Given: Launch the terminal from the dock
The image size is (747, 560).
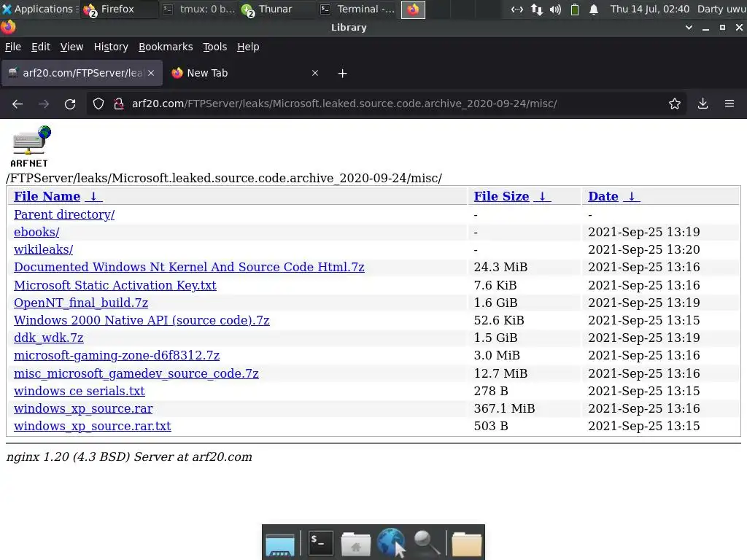Looking at the screenshot, I should coord(321,542).
